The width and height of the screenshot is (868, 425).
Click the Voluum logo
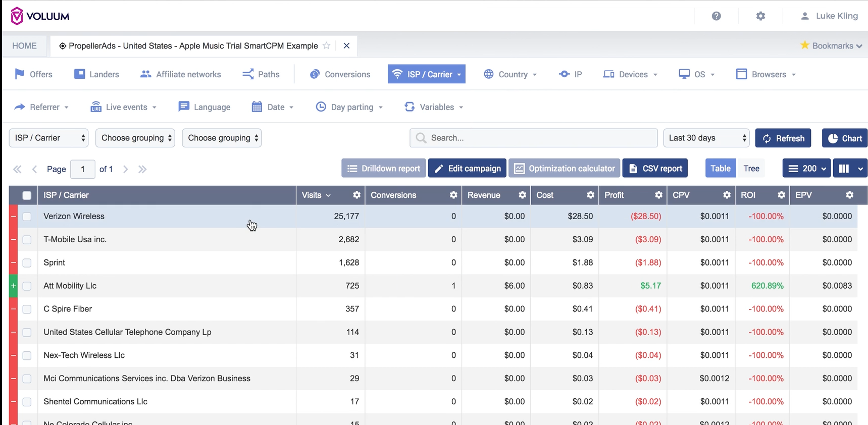point(40,16)
